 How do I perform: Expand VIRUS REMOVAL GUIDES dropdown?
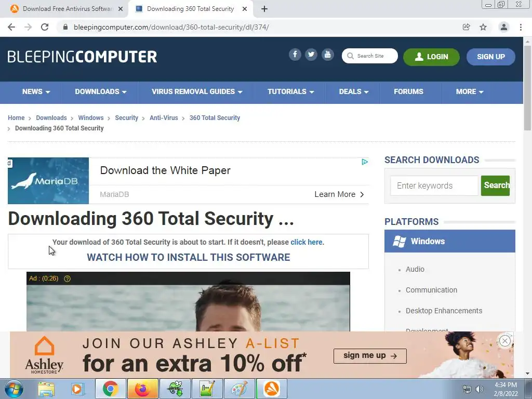pyautogui.click(x=197, y=91)
